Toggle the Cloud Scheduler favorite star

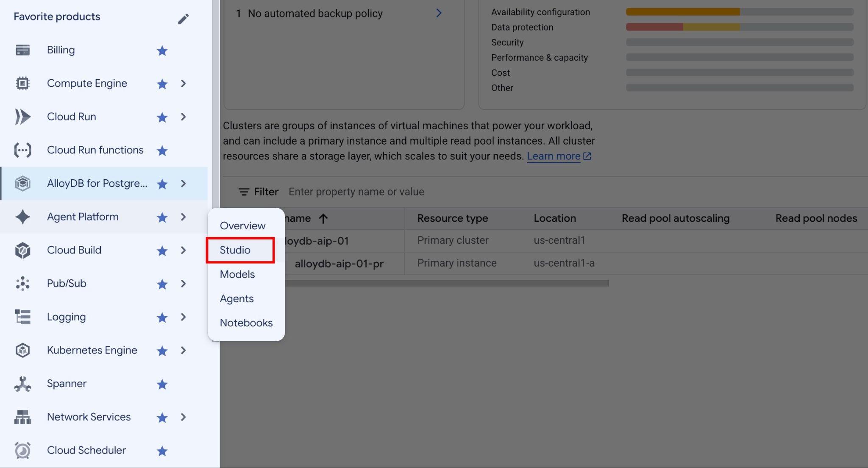[x=162, y=451]
